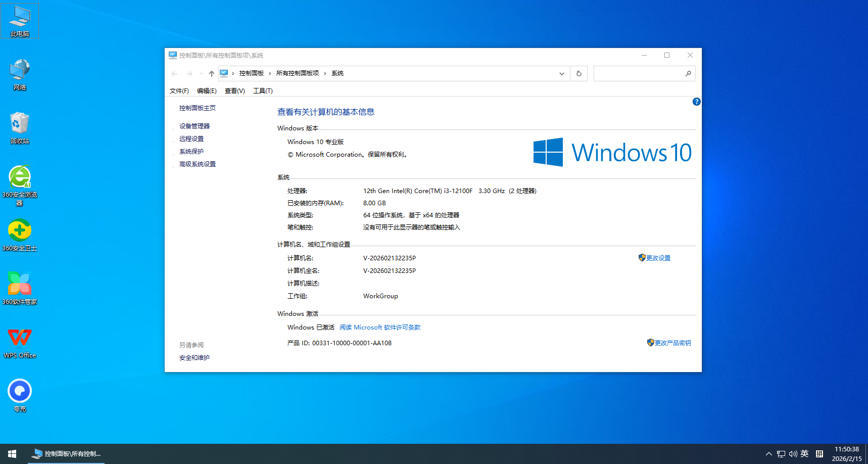Open the address bar history dropdown chevron
This screenshot has width=868, height=464.
561,73
